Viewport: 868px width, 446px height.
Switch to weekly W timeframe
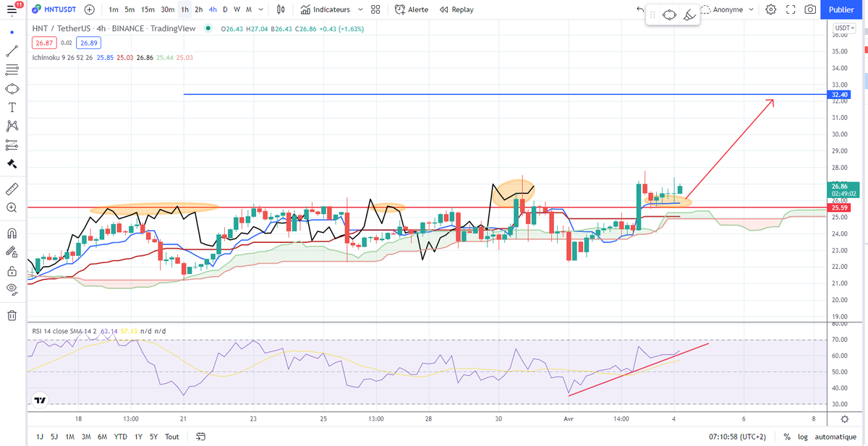click(237, 10)
